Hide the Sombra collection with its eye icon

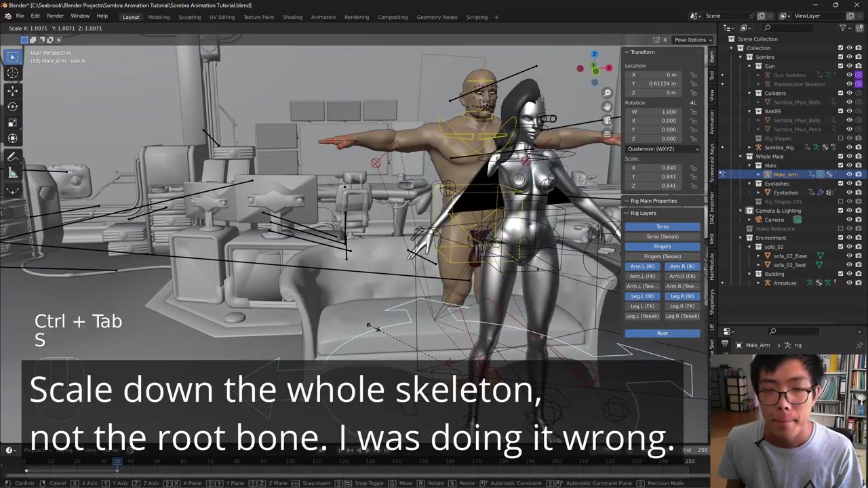coord(849,57)
